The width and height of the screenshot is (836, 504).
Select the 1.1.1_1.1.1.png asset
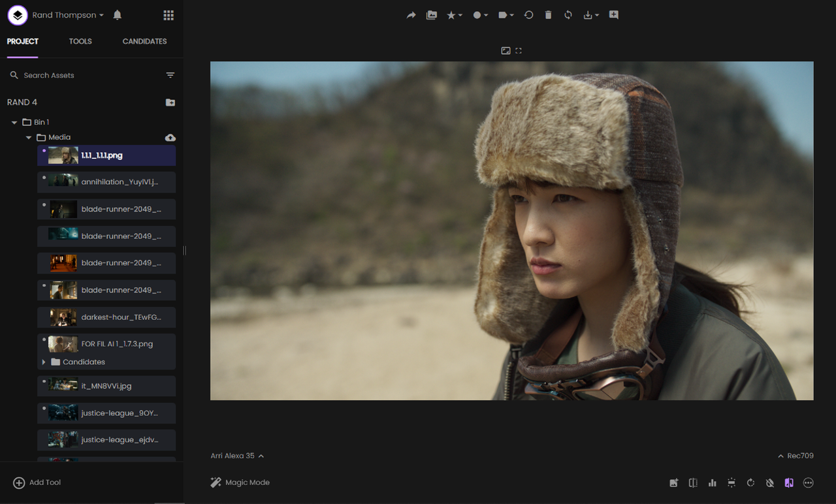[106, 155]
